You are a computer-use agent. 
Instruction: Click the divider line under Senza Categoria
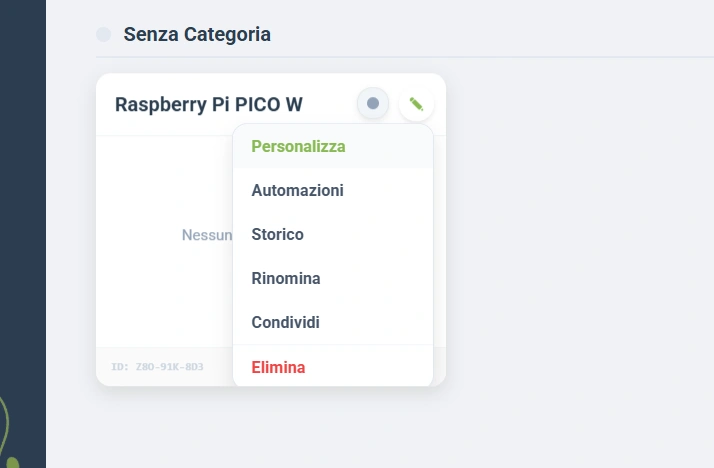(405, 57)
